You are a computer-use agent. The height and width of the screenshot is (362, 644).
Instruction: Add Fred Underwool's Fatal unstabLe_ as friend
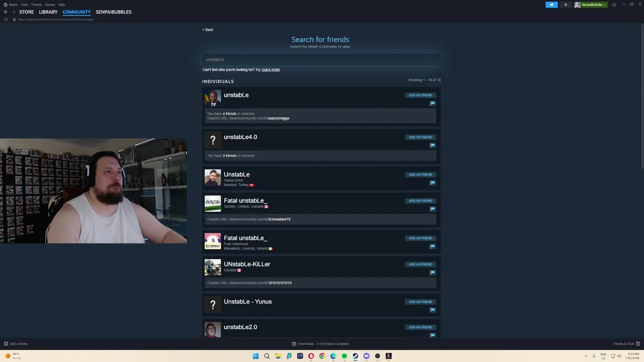420,238
